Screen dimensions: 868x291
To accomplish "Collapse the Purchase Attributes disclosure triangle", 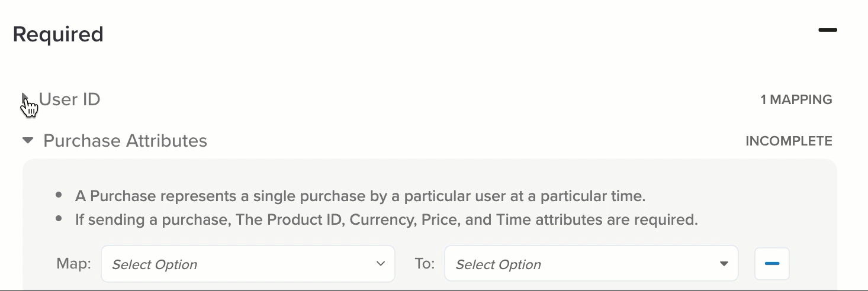I will point(28,141).
